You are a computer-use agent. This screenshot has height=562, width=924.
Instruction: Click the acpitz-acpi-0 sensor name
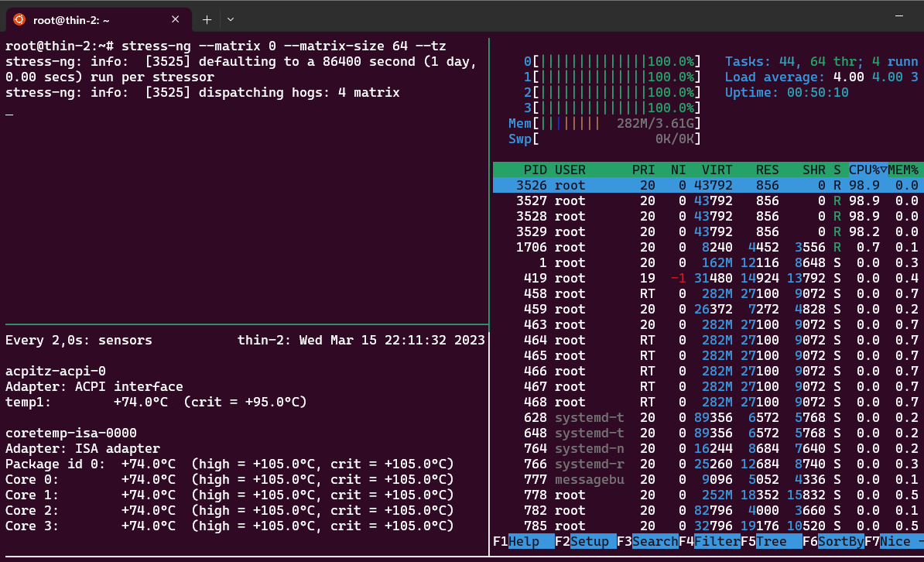[x=56, y=371]
